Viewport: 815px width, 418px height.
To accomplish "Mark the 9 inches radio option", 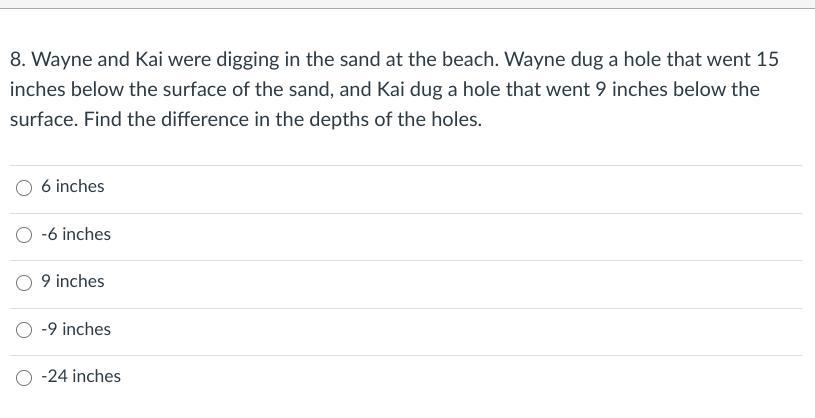I will [25, 282].
